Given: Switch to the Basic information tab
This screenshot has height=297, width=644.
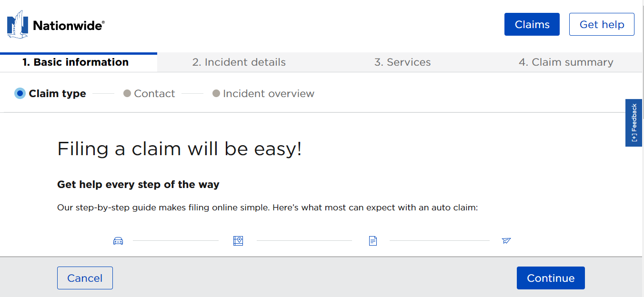Looking at the screenshot, I should pos(76,62).
